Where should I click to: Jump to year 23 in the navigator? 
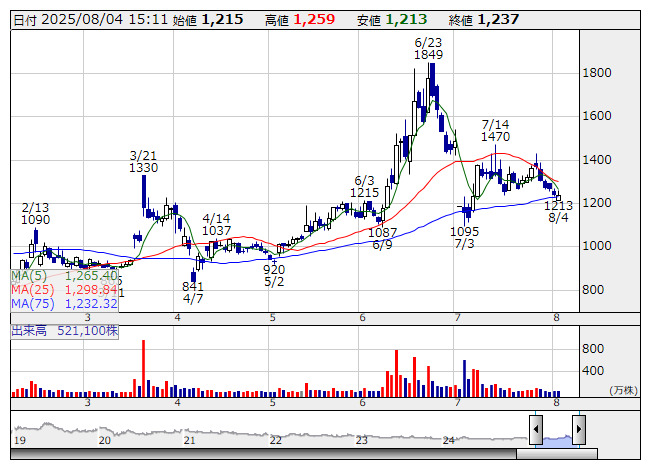coord(362,439)
